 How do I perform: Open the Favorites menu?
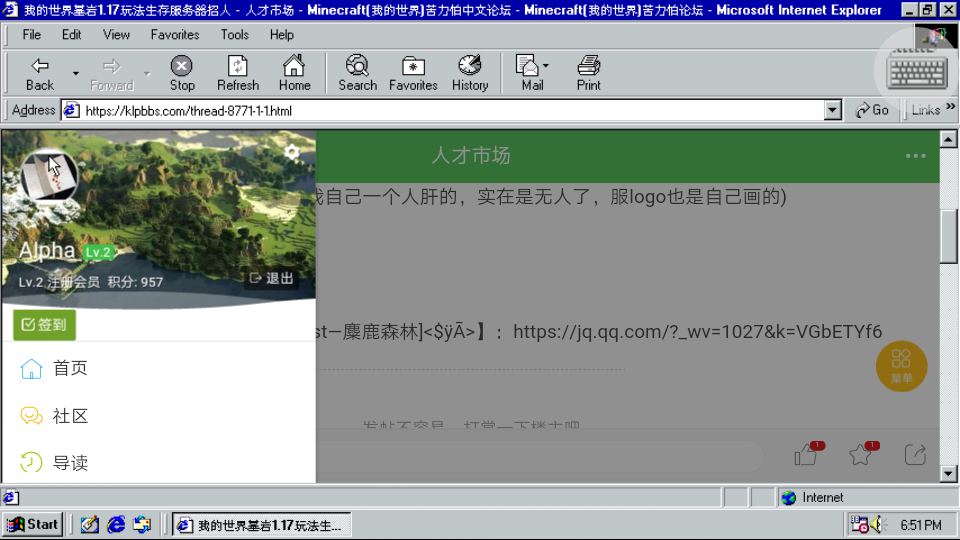point(175,35)
